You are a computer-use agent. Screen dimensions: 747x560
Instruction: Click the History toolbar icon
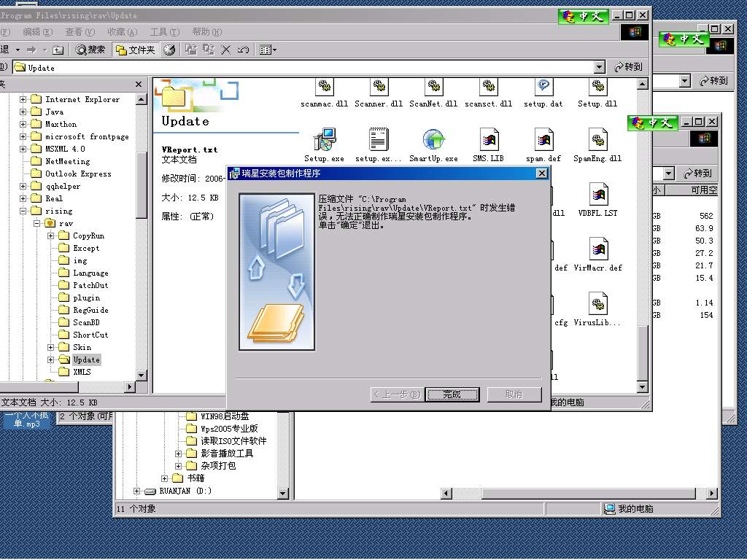pyautogui.click(x=169, y=50)
